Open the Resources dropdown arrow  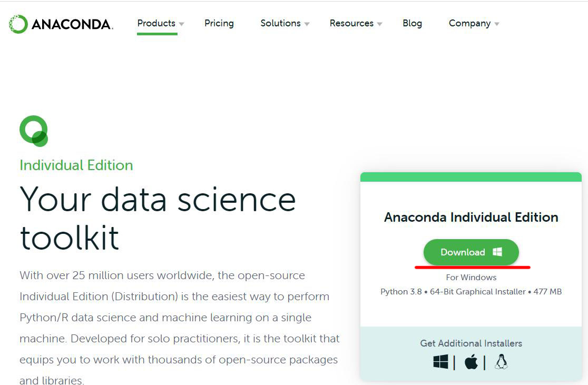(x=380, y=24)
